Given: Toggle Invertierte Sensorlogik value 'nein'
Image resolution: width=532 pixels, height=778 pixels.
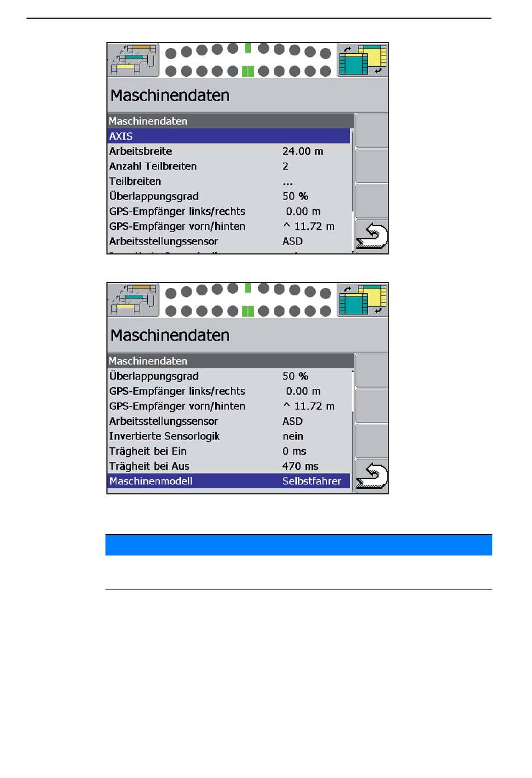Looking at the screenshot, I should (x=293, y=436).
